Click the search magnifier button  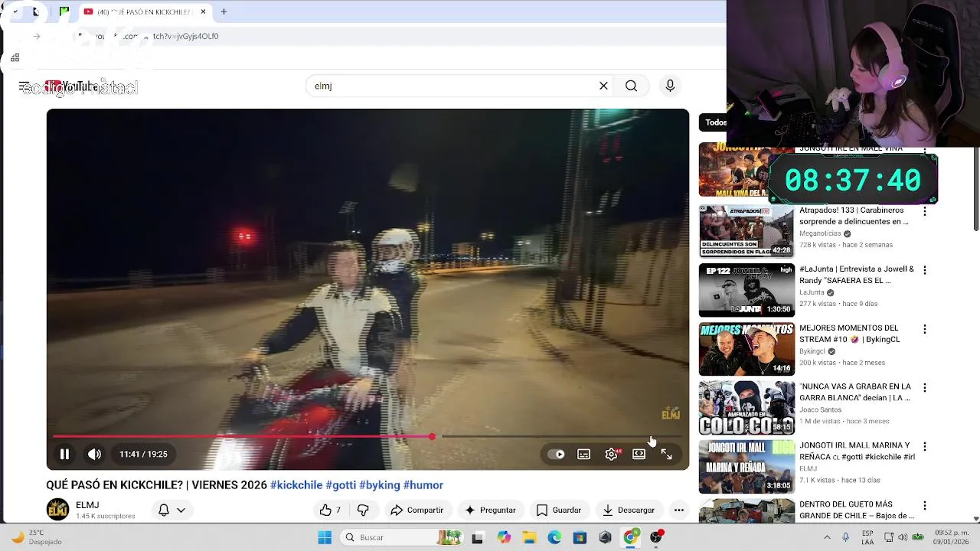(x=631, y=86)
